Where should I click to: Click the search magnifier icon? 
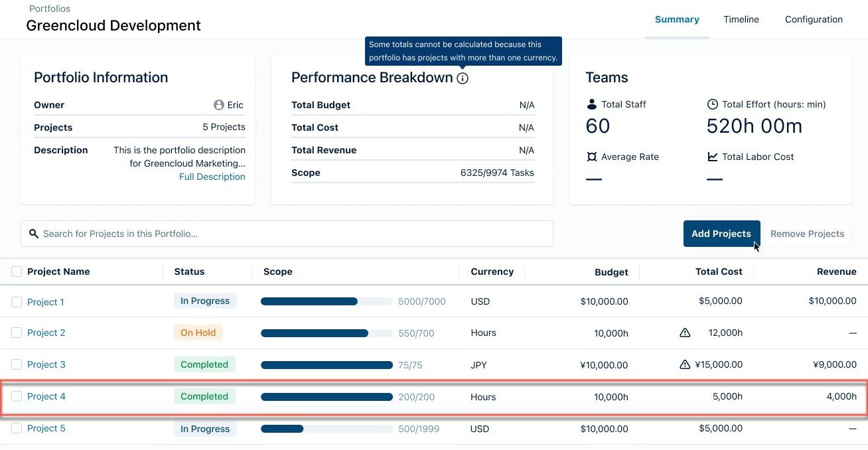(x=34, y=234)
